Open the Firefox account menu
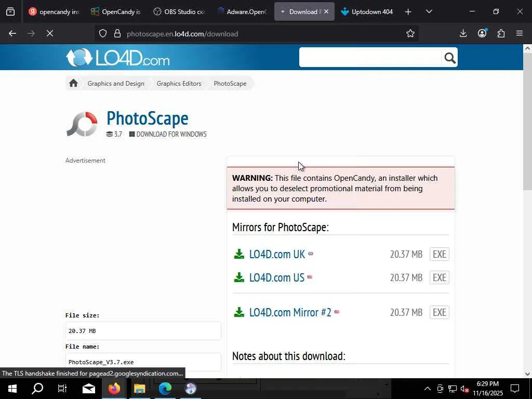 point(482,34)
